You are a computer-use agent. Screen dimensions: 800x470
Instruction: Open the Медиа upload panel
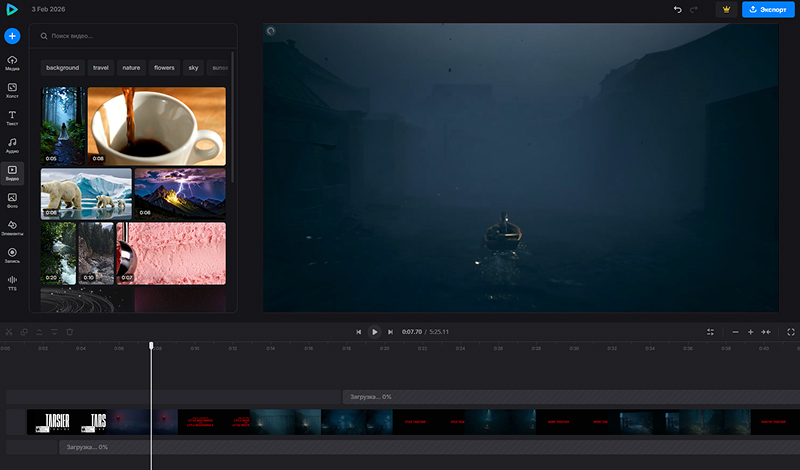point(12,63)
